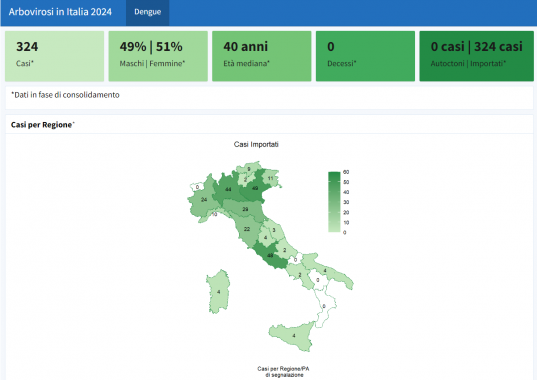Select the 40 anni Età mediana card
This screenshot has width=537, height=380.
(x=262, y=56)
